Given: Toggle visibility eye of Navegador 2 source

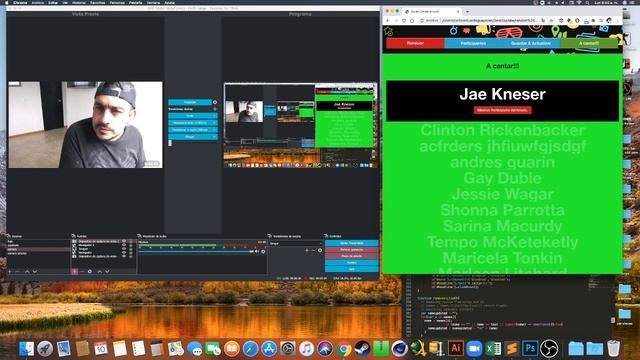Looking at the screenshot, I should (x=124, y=245).
